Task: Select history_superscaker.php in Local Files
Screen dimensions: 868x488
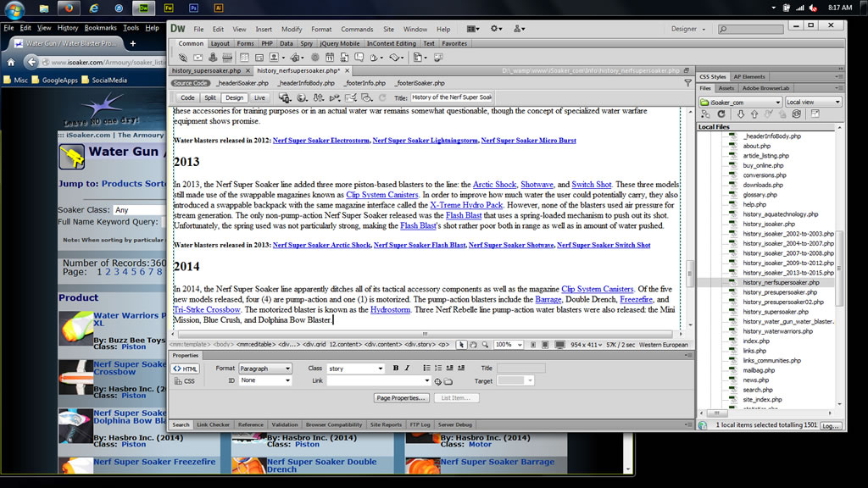Action: [776, 312]
